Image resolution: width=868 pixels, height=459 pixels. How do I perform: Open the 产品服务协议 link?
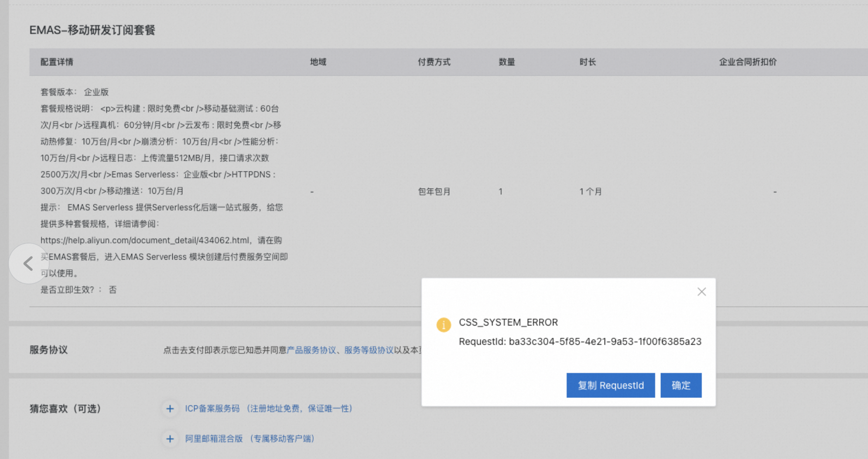point(311,350)
